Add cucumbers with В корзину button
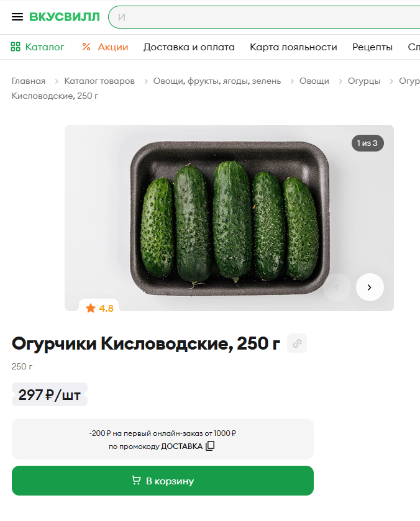 (163, 481)
